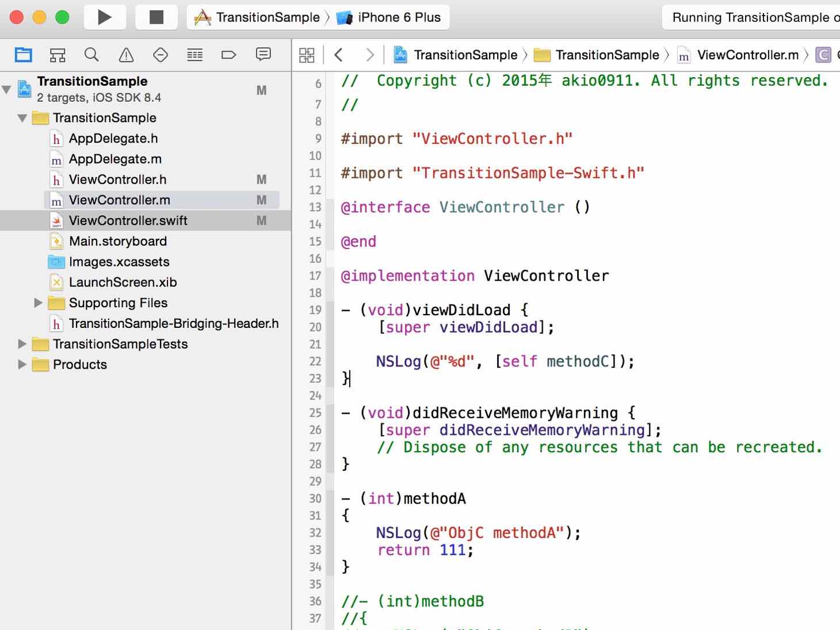
Task: Open the Report navigator
Action: pos(264,55)
